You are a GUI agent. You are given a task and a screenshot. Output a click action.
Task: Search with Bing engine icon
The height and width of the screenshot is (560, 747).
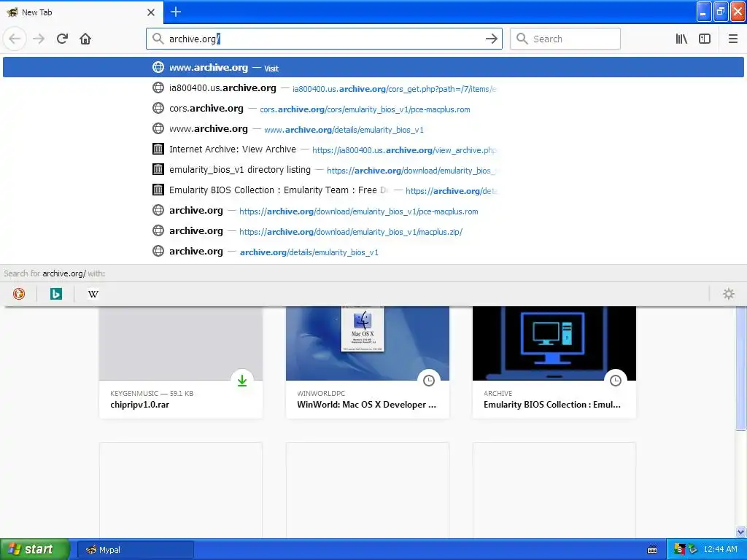(x=55, y=294)
